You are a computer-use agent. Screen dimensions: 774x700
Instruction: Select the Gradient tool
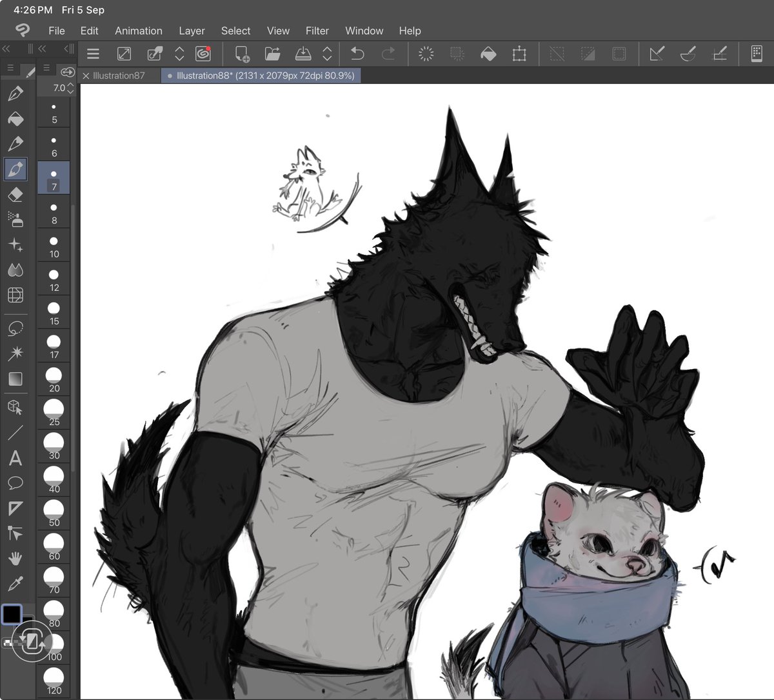[16, 379]
